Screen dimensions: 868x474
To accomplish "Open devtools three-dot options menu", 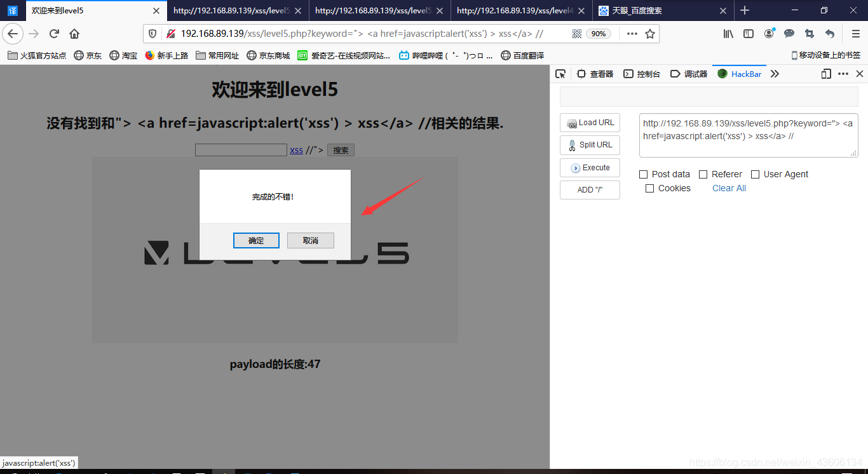I will (x=843, y=74).
